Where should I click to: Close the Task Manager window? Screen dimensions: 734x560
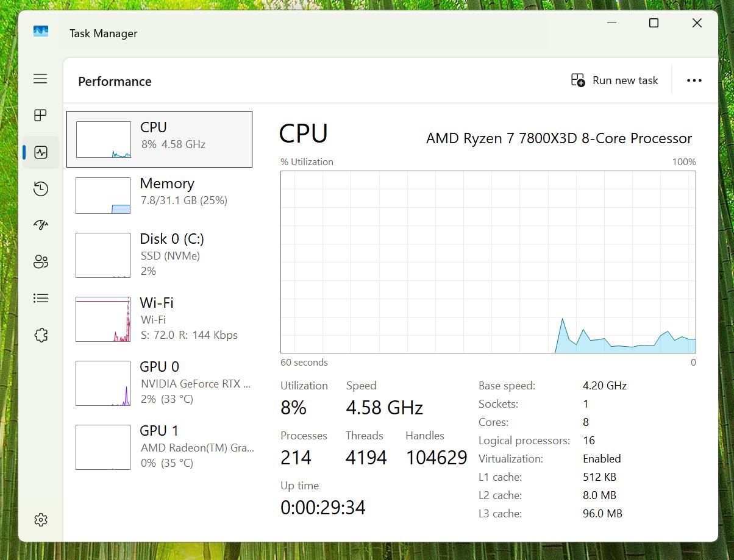click(697, 23)
